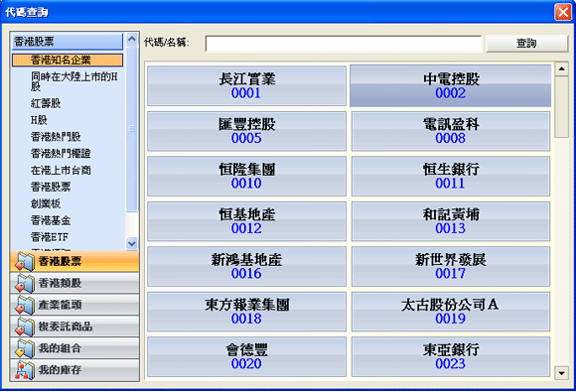Screen dimensions: 576x392
Task: Select H股 in the category list
Action: coord(39,120)
